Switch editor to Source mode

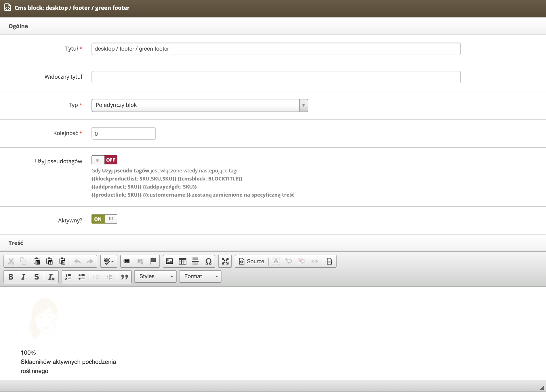(x=251, y=261)
